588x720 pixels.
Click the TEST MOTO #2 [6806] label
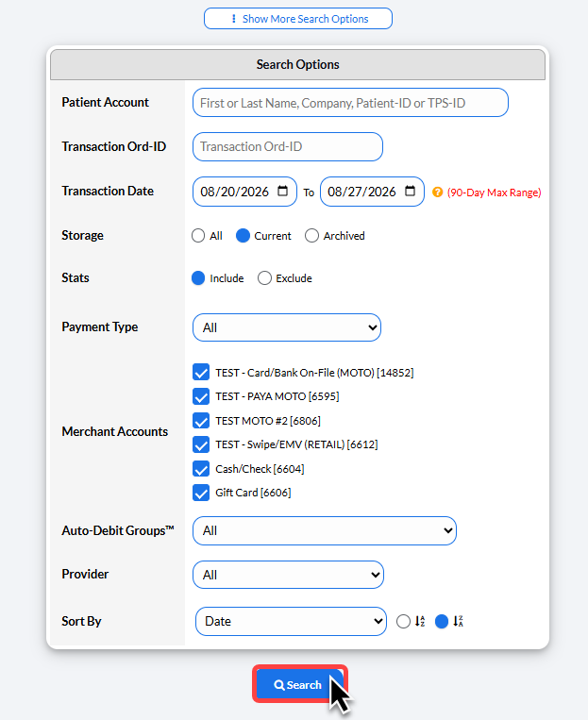coord(268,421)
